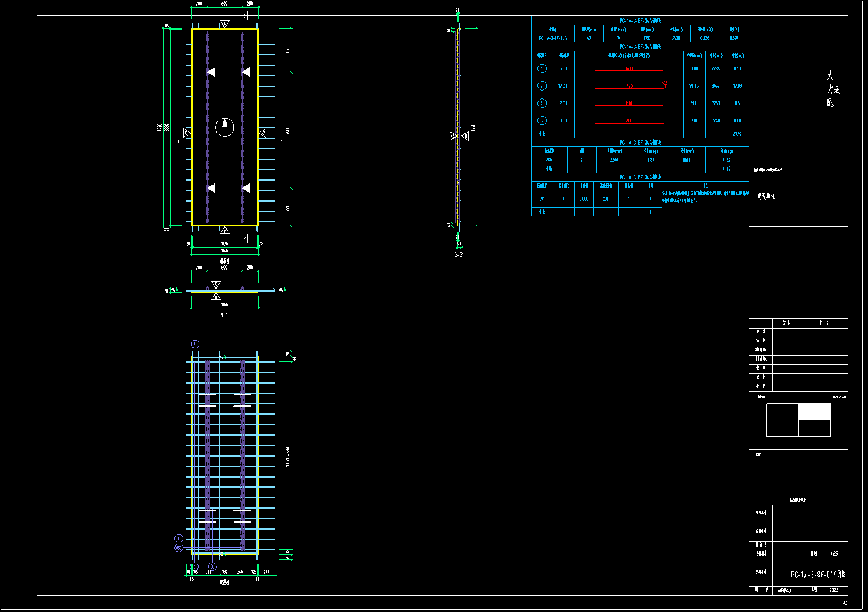Click the circled arrow direction symbol in plan view
Viewport: 868px width, 612px height.
pyautogui.click(x=225, y=127)
